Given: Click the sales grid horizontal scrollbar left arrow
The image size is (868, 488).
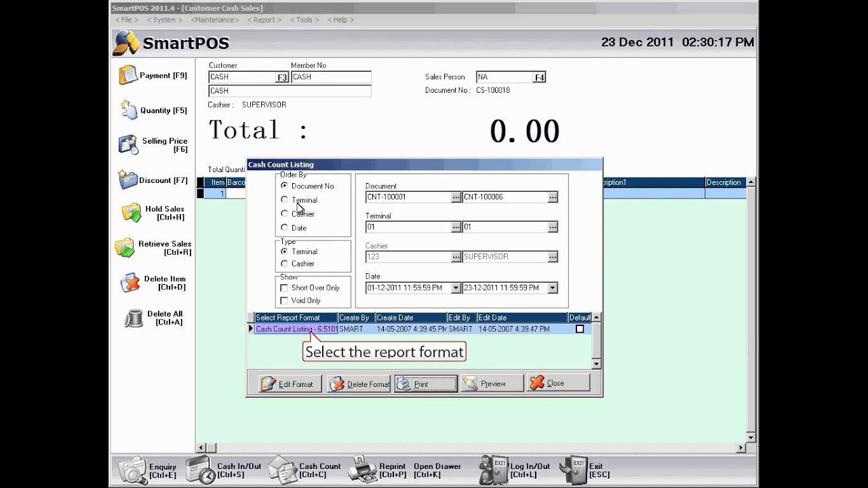Looking at the screenshot, I should pos(201,448).
